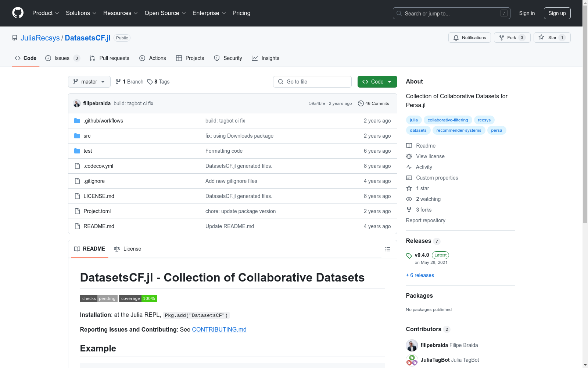Expand the Resources dropdown
The height and width of the screenshot is (368, 588).
tap(121, 13)
